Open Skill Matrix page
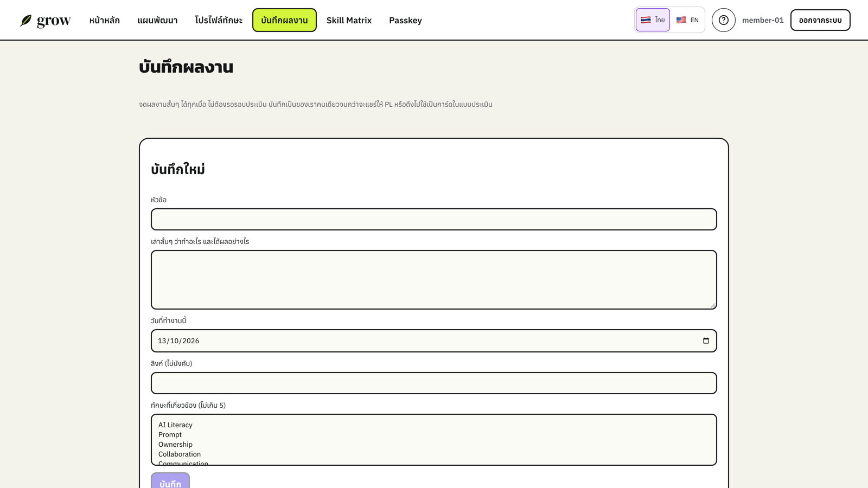868x488 pixels. pos(349,20)
